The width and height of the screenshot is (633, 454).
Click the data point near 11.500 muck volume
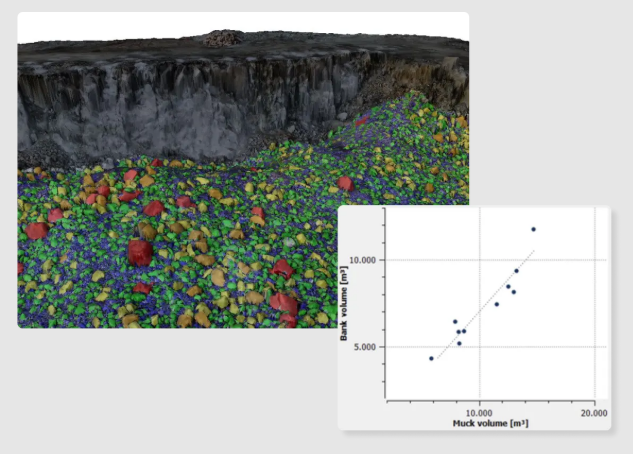click(x=496, y=304)
